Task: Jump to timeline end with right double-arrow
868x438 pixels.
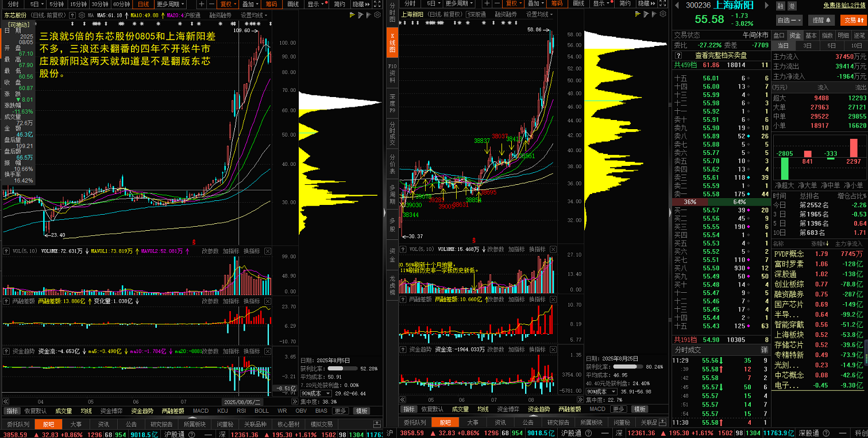Action: pyautogui.click(x=294, y=401)
